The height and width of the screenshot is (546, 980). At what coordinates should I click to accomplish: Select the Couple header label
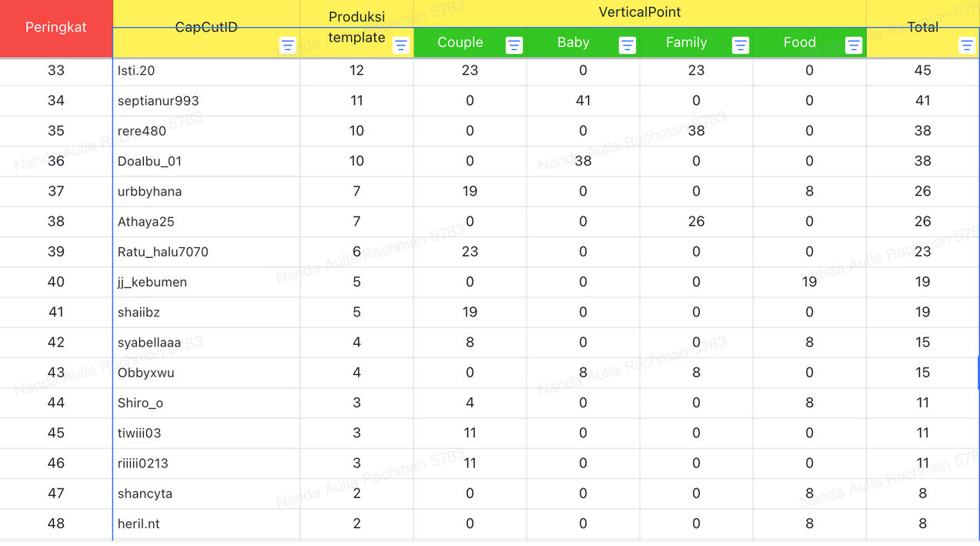[x=460, y=42]
